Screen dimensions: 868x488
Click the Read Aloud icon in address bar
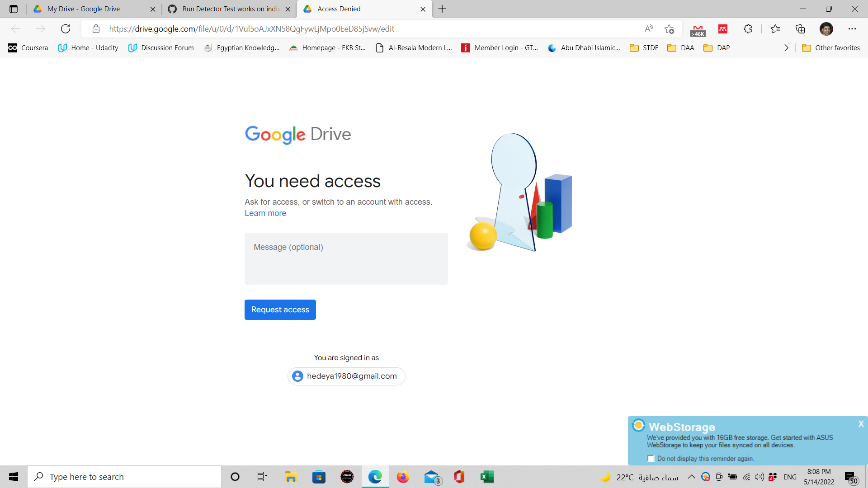coord(649,29)
